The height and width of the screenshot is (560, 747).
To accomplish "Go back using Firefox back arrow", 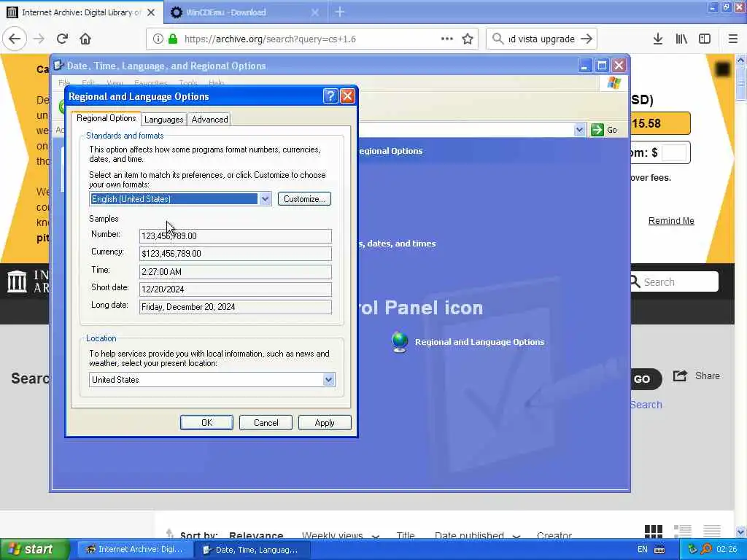I will pos(15,39).
